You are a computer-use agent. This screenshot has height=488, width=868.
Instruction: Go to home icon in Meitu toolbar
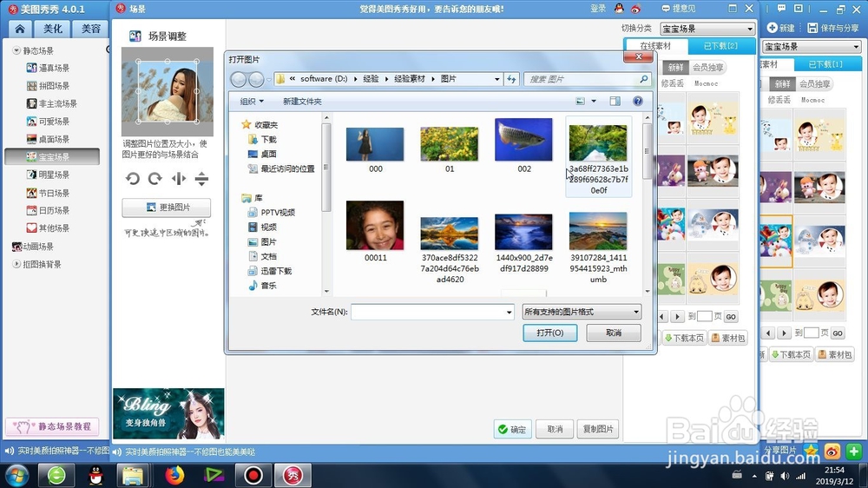(20, 29)
